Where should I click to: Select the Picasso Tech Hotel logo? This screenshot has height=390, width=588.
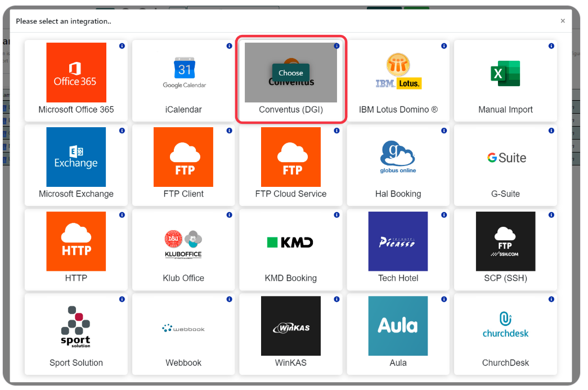click(398, 241)
